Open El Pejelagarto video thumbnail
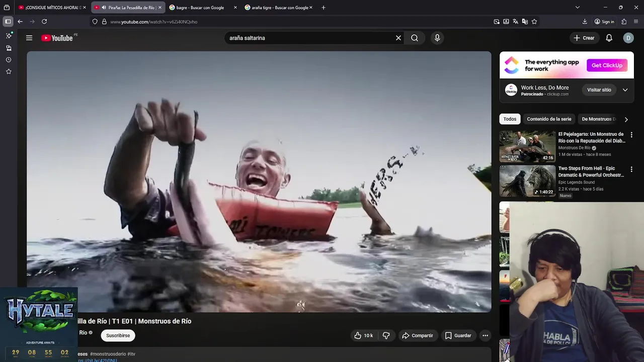644x362 pixels. pos(527,146)
